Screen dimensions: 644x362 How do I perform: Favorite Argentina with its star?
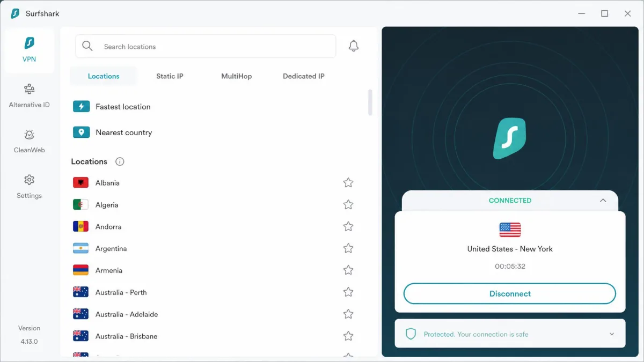click(x=348, y=248)
